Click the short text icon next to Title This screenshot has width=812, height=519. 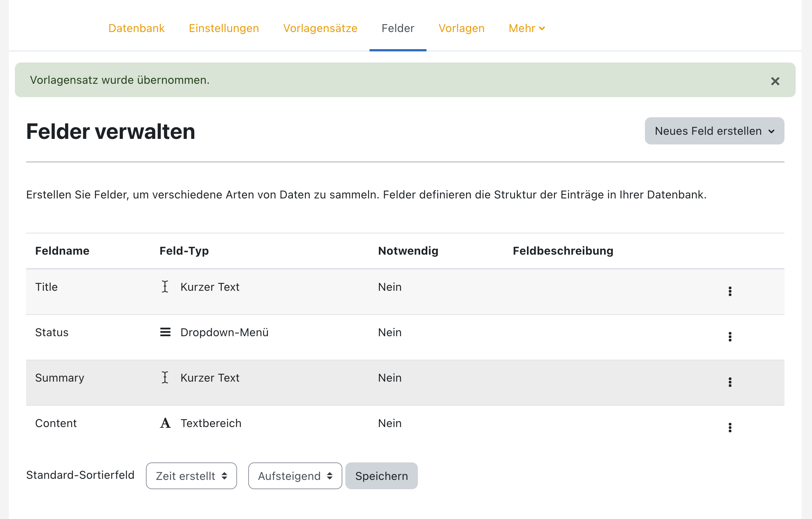(164, 287)
